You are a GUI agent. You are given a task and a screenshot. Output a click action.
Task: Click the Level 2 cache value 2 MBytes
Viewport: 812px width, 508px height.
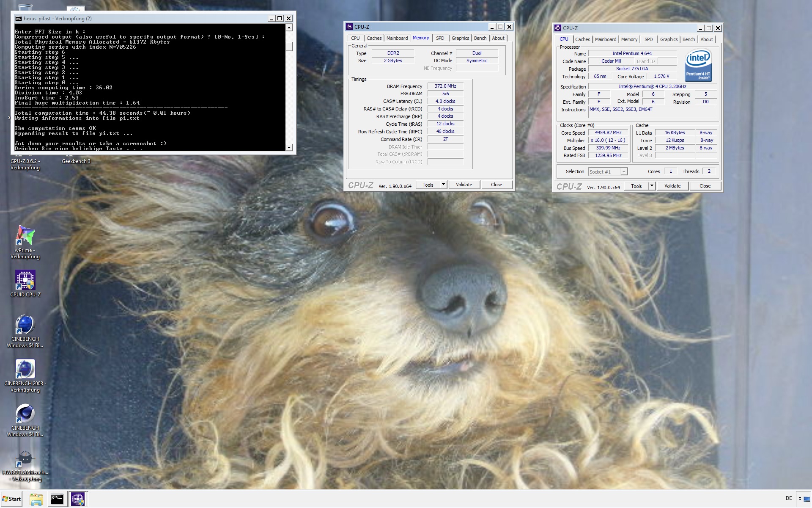675,148
